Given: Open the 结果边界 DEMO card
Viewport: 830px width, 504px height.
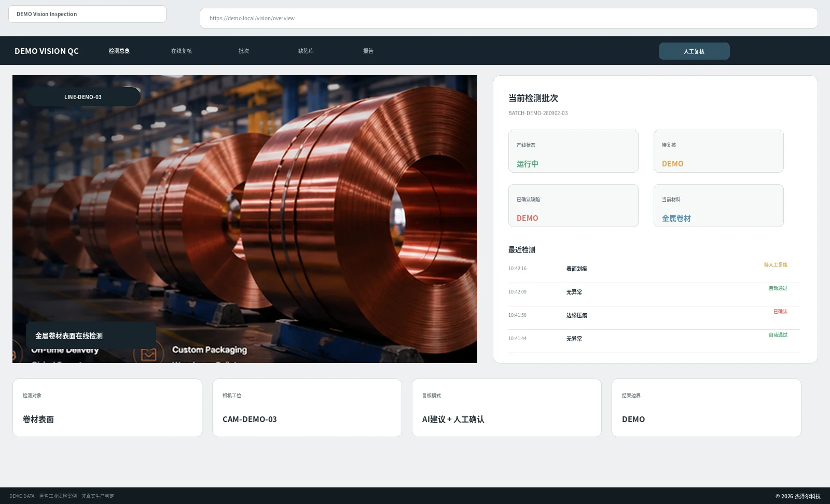Looking at the screenshot, I should pyautogui.click(x=707, y=408).
